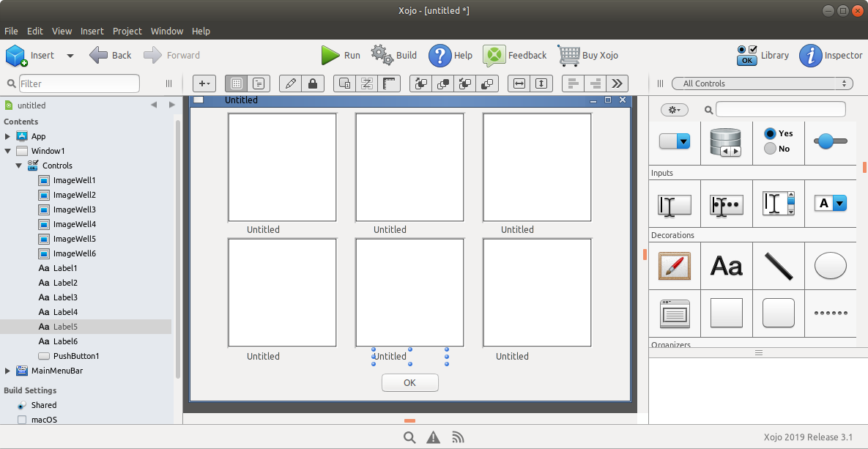Click the Buy Xojo cart icon
The width and height of the screenshot is (868, 449).
tap(568, 56)
